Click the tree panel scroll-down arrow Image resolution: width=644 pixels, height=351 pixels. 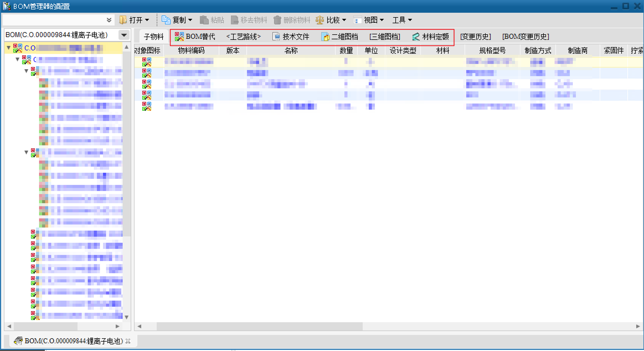click(127, 317)
